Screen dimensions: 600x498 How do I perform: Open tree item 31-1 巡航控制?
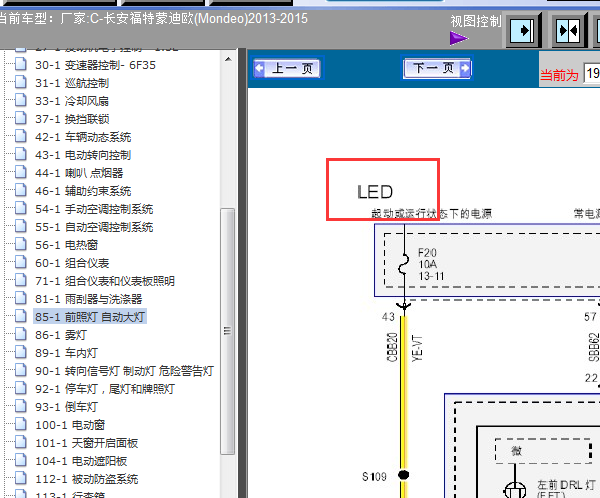click(72, 83)
